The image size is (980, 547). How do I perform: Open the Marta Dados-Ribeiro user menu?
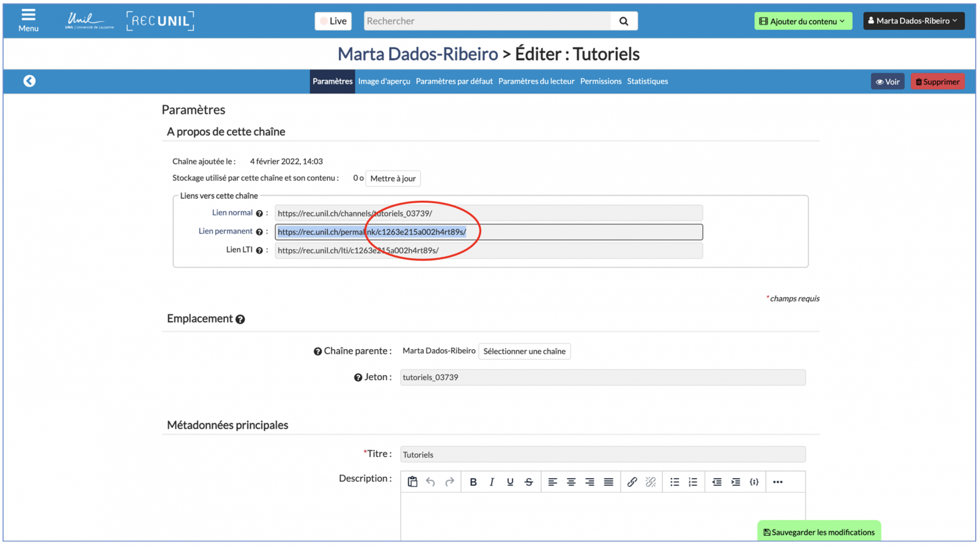(x=913, y=21)
